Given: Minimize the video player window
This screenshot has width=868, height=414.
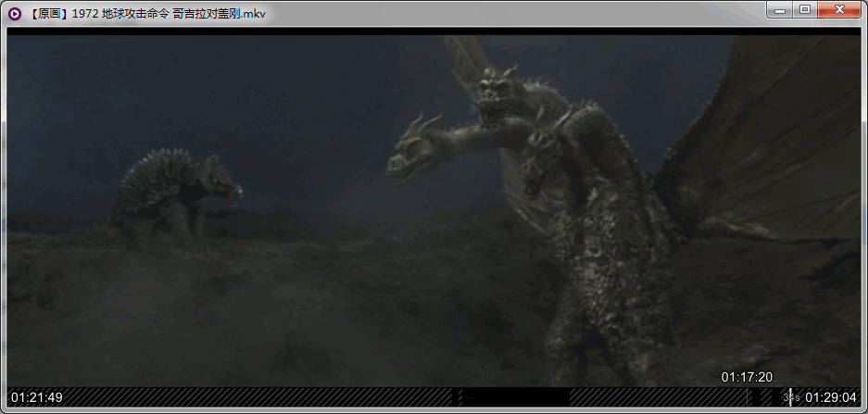Looking at the screenshot, I should click(x=780, y=10).
